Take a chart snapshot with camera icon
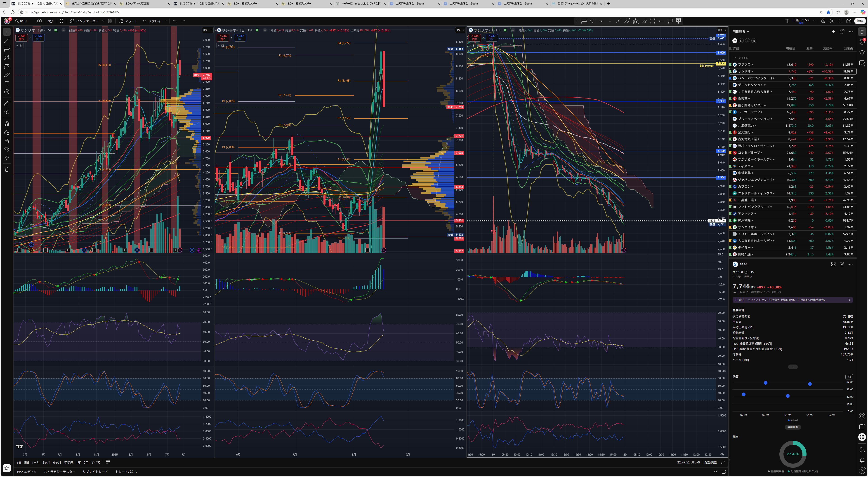Screen dimensions: 868x477 849,21
